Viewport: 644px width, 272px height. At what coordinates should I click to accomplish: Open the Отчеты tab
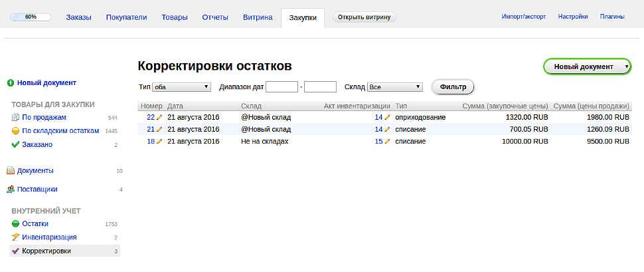215,17
